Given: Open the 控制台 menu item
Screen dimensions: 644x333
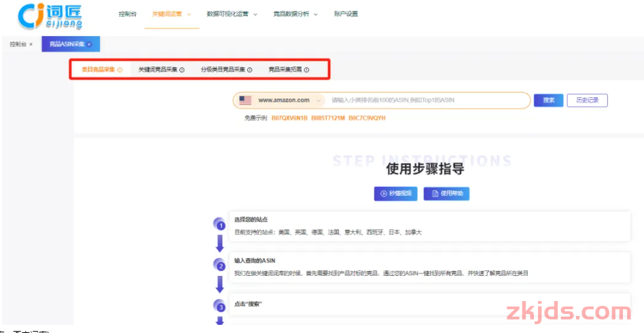Looking at the screenshot, I should click(128, 14).
